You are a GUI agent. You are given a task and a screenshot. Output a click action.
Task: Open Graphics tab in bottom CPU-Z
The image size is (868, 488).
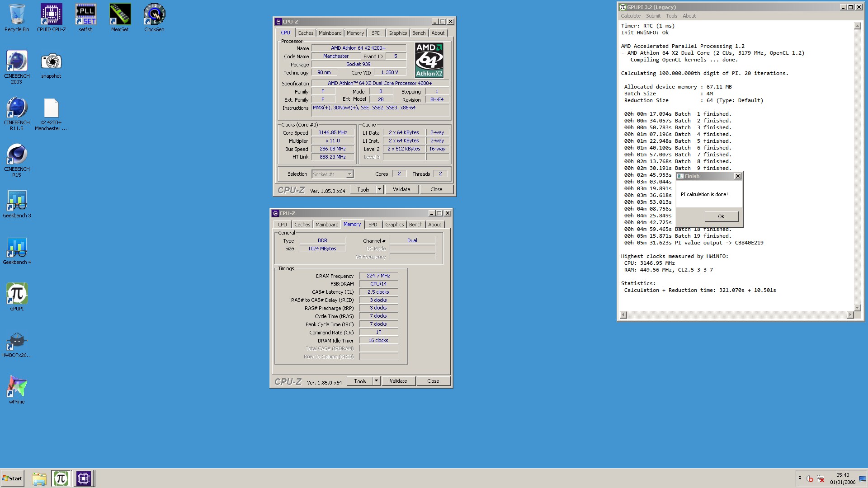pyautogui.click(x=394, y=225)
